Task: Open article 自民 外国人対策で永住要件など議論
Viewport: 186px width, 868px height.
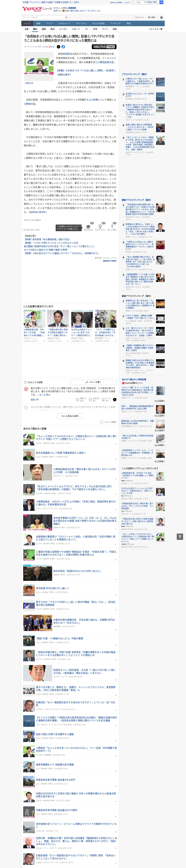Action: tap(55, 734)
